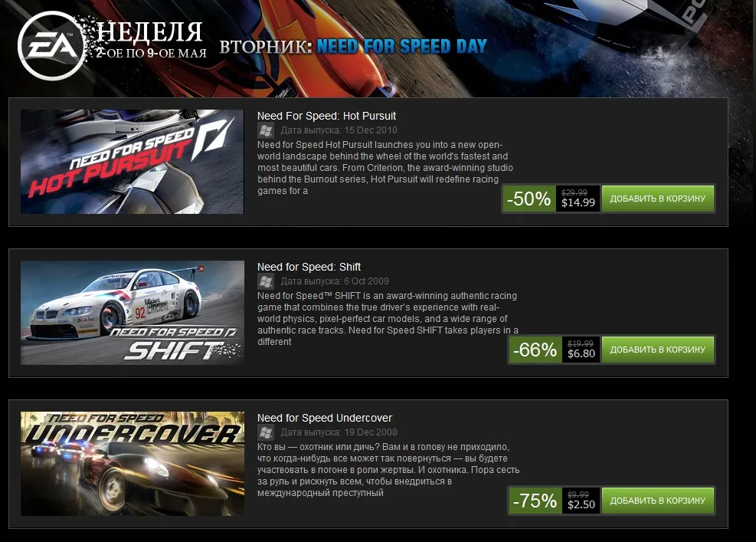The image size is (756, 542).
Task: Click Windows platform icon under Undercover title
Action: (x=266, y=432)
